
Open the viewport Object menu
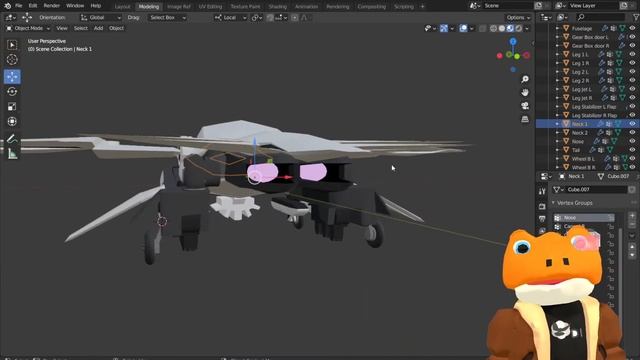116,28
